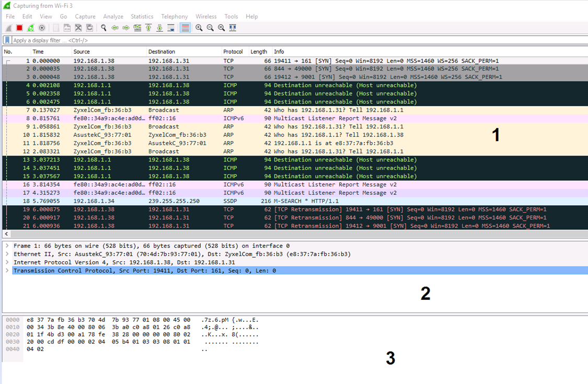Select packet 13 ICMP at time 3.037213
This screenshot has height=384, width=588.
[295, 160]
